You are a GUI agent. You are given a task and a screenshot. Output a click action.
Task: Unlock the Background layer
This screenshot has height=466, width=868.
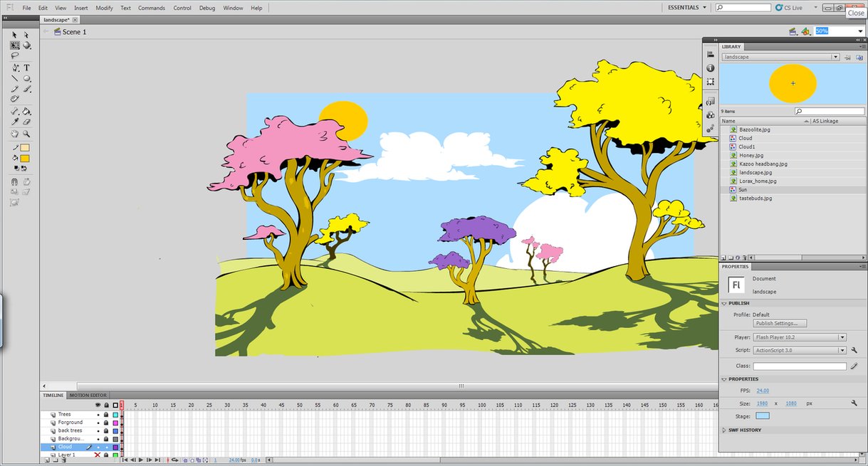(x=106, y=439)
